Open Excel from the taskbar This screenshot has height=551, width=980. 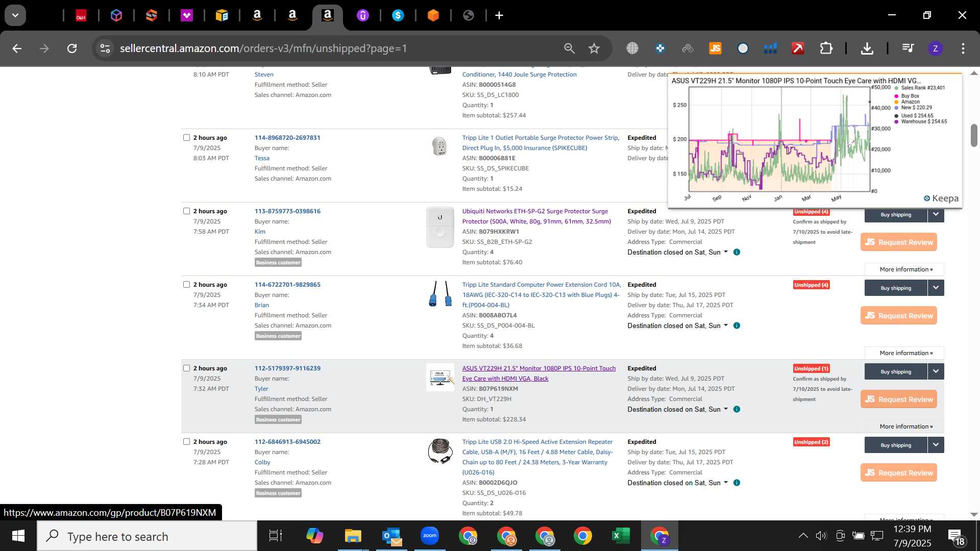(x=621, y=536)
